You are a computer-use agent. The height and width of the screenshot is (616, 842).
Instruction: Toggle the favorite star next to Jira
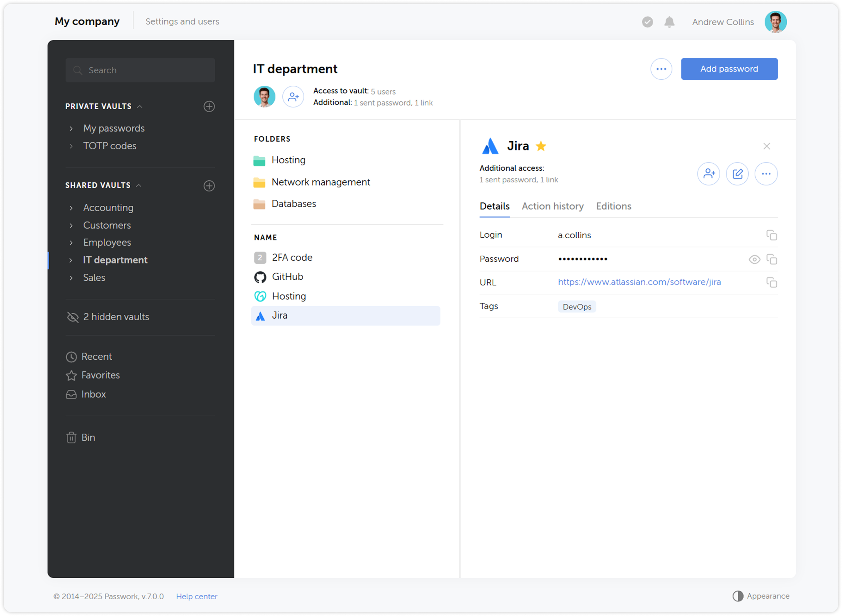541,146
